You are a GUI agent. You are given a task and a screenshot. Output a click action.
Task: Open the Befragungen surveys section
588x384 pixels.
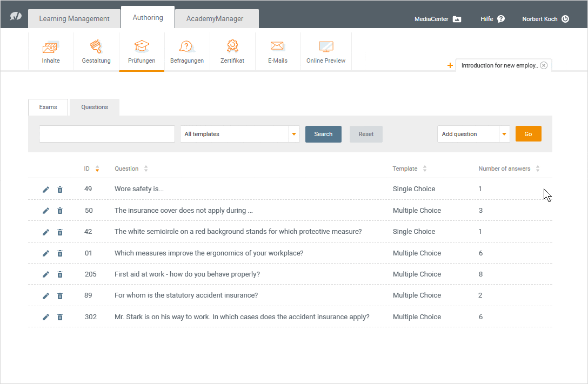coord(187,52)
